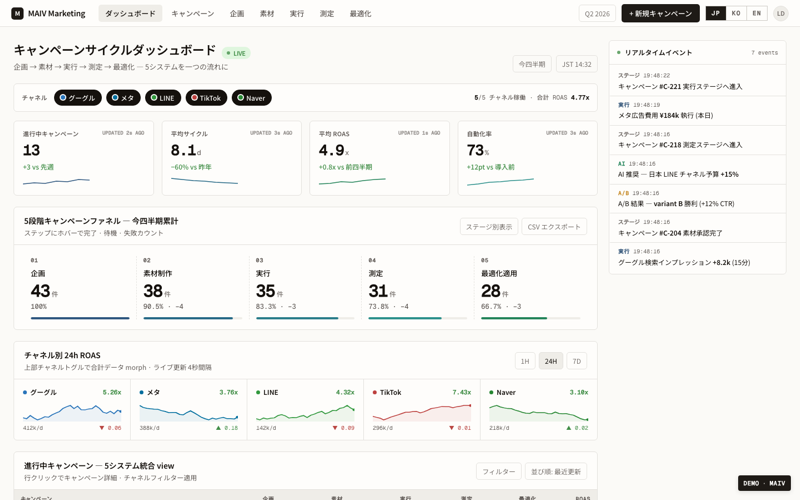Open the 並び順: 最近更新 sort dropdown
This screenshot has height=500, width=800.
(556, 471)
